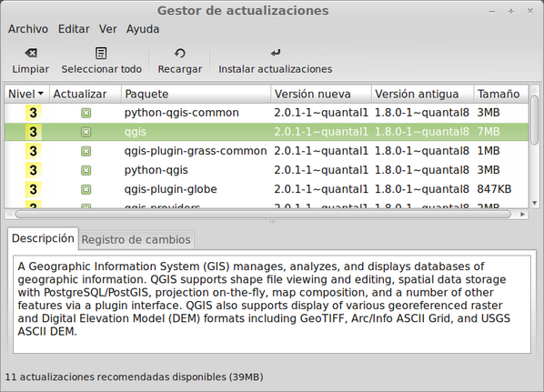Sort by Paquete column header
This screenshot has height=392, width=544.
196,94
